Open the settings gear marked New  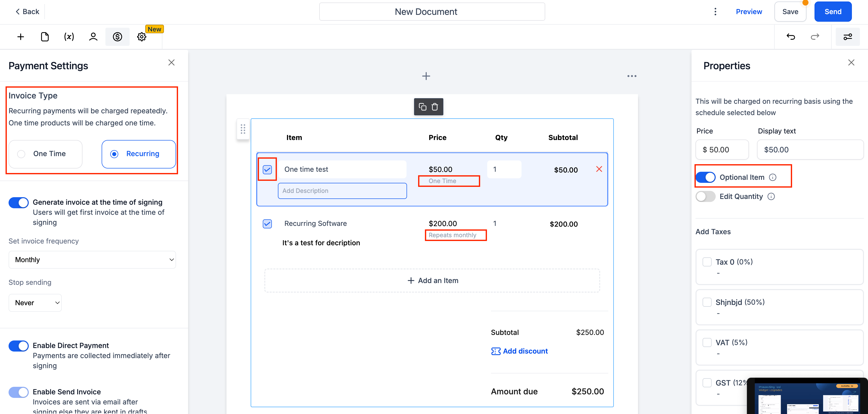point(141,37)
